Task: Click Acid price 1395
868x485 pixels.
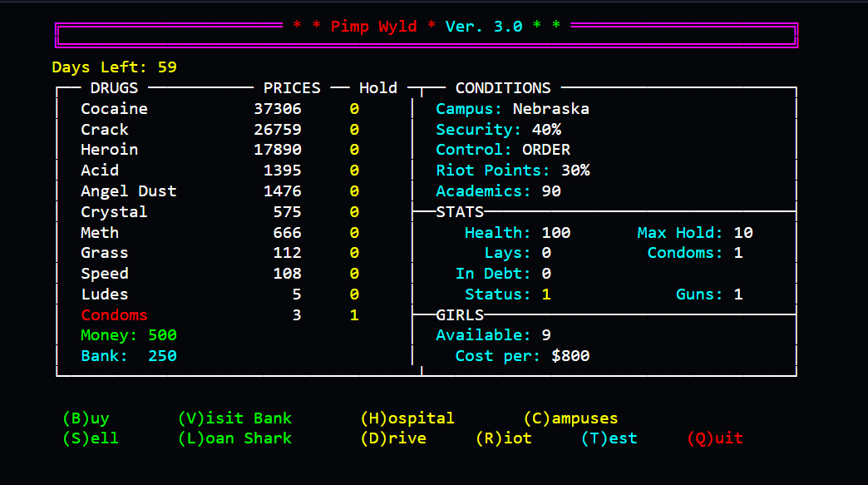Action: pyautogui.click(x=283, y=171)
